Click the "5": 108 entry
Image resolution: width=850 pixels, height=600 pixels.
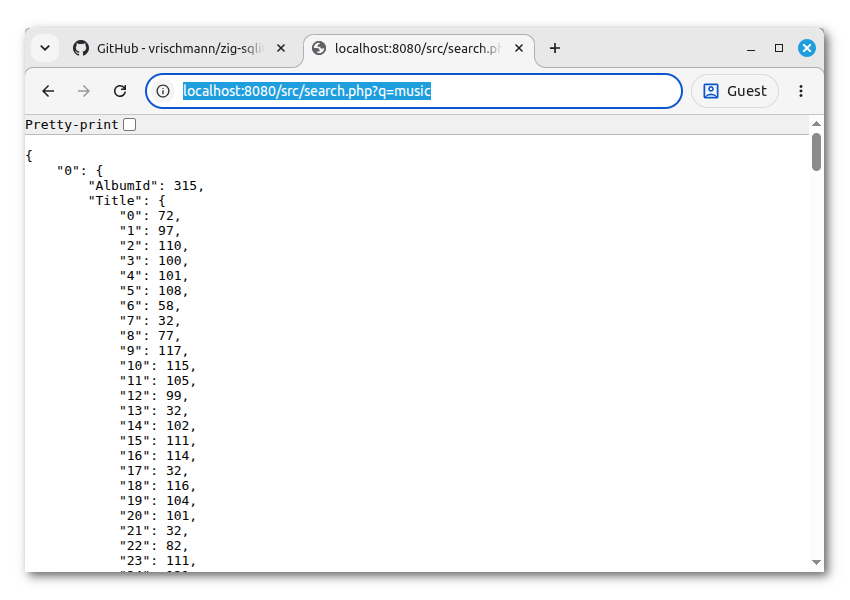point(153,291)
